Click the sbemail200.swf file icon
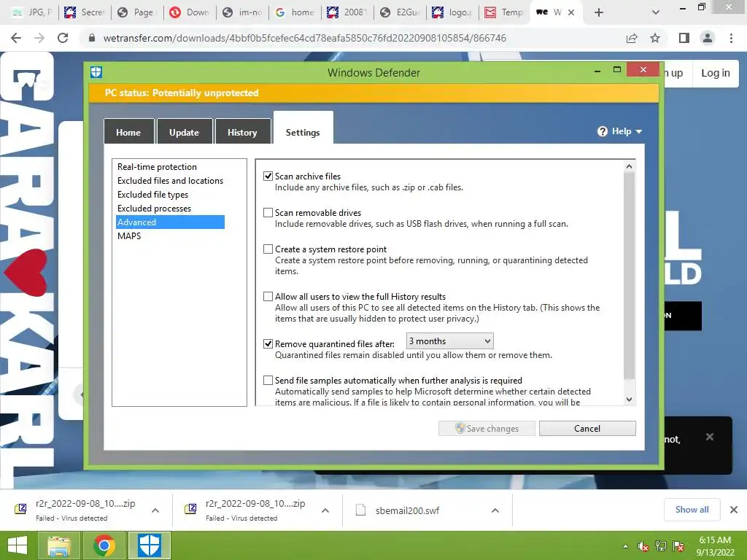 pos(360,510)
